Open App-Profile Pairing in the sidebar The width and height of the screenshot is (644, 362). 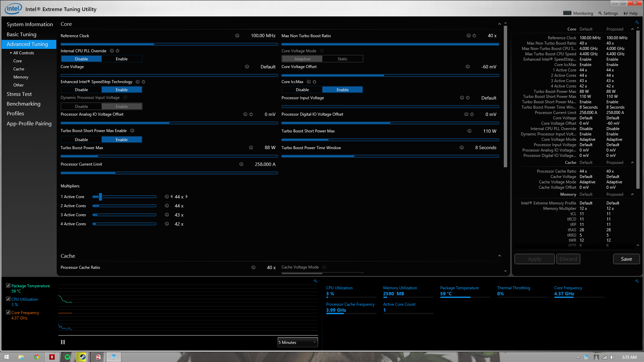[29, 124]
